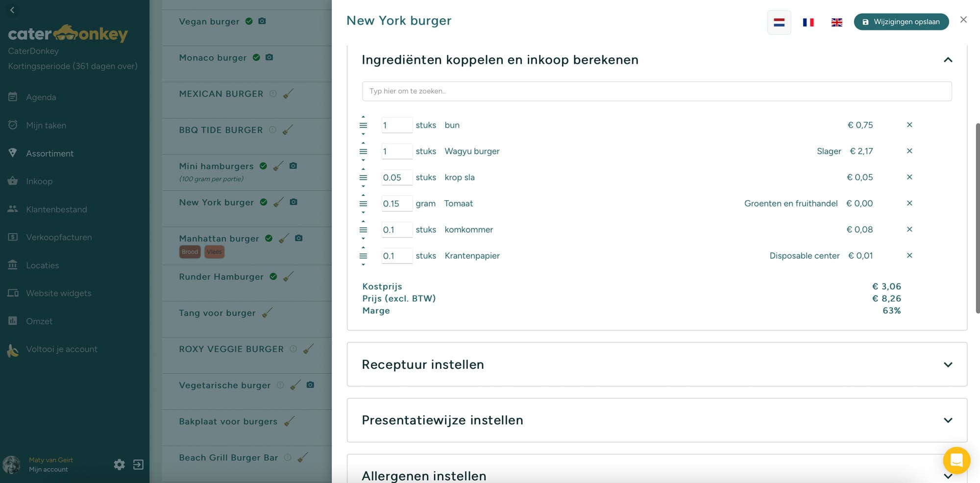Collapse the sidebar with back arrow
The height and width of the screenshot is (483, 980).
click(x=12, y=10)
